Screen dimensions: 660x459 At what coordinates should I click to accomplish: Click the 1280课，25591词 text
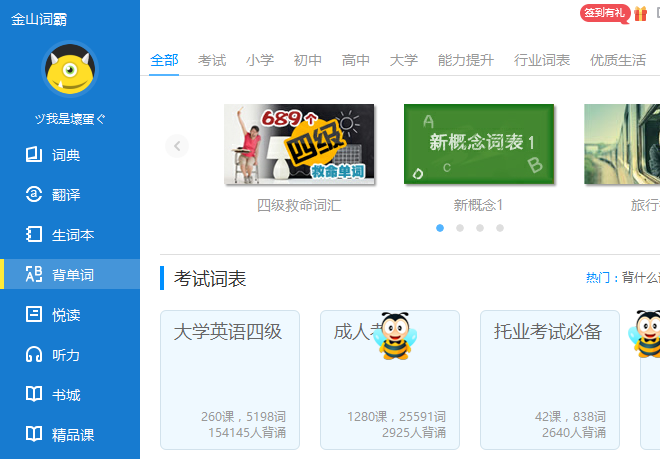coord(397,416)
